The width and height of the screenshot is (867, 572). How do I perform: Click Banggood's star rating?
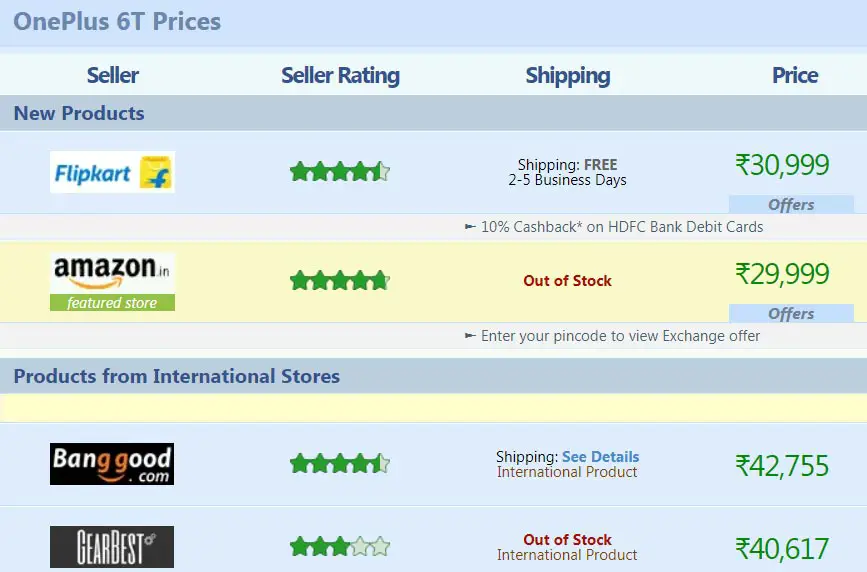[x=340, y=463]
